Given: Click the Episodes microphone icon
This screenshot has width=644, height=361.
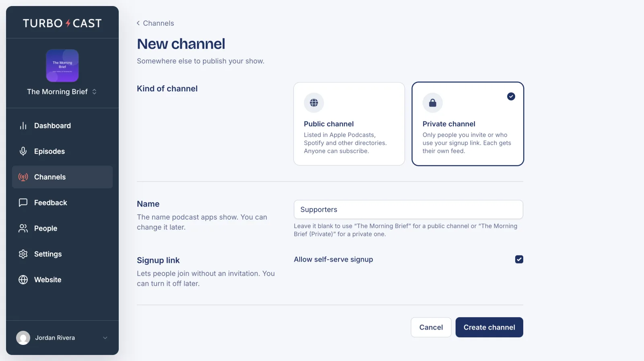Looking at the screenshot, I should coord(23,151).
